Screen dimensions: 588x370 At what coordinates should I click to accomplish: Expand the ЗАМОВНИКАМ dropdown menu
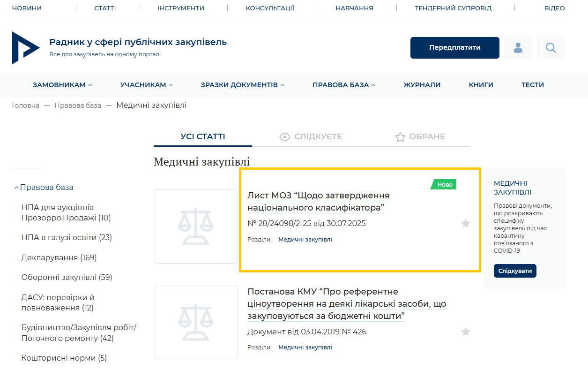point(62,85)
